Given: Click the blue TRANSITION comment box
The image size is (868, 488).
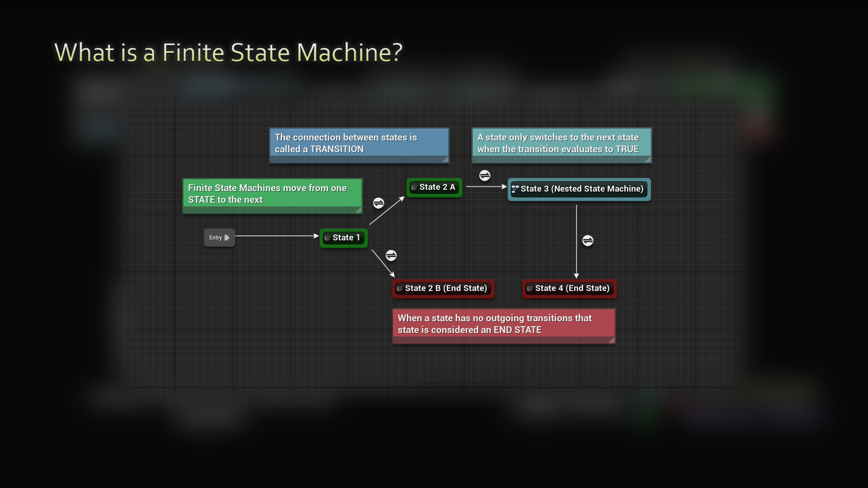Looking at the screenshot, I should coord(359,145).
